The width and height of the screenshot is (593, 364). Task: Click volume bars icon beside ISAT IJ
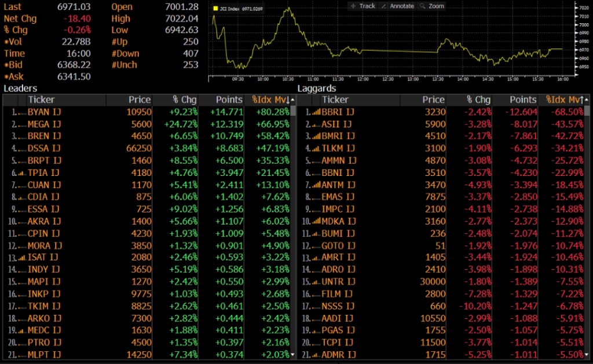21,258
